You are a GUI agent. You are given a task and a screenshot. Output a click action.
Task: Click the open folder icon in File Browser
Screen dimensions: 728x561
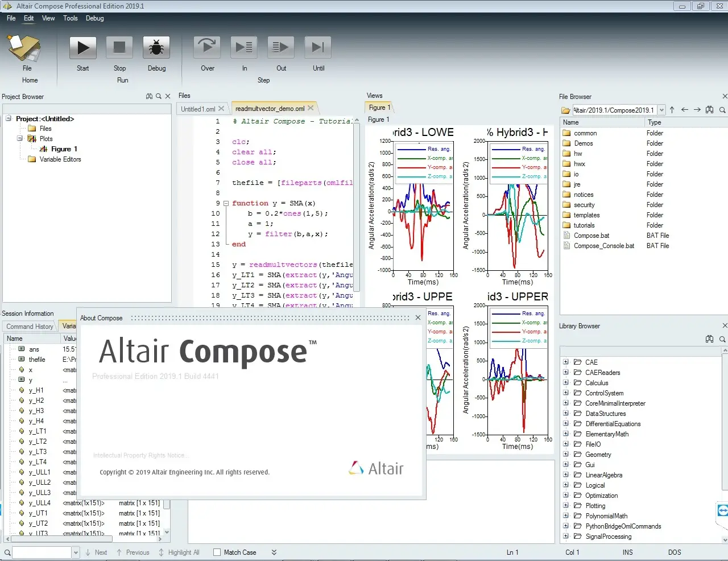coord(565,110)
